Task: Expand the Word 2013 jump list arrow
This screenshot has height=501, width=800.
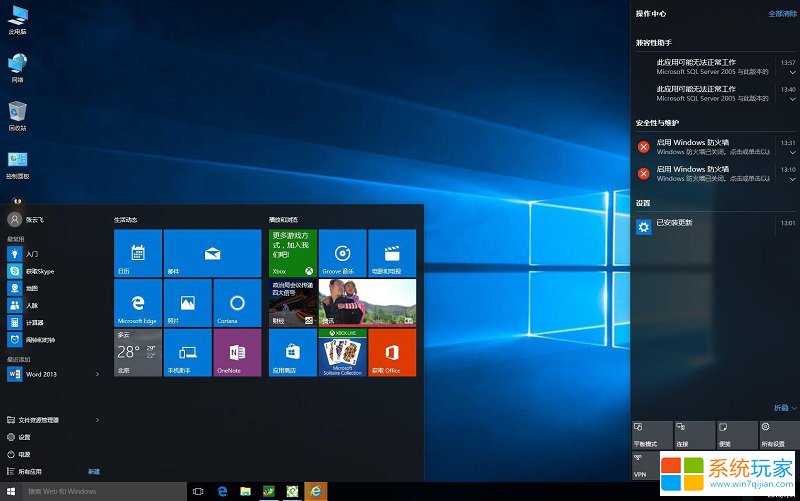Action: (97, 374)
